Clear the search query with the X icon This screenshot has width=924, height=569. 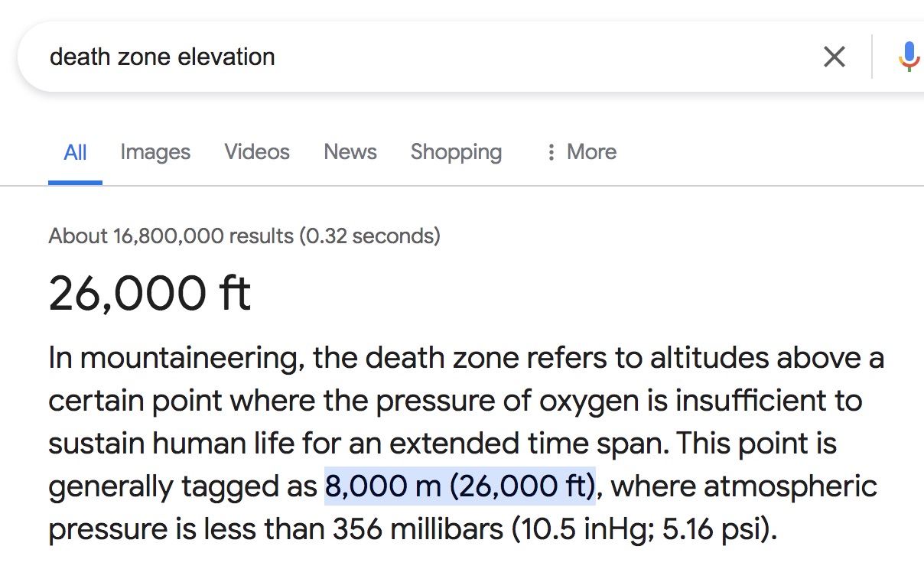[x=834, y=57]
